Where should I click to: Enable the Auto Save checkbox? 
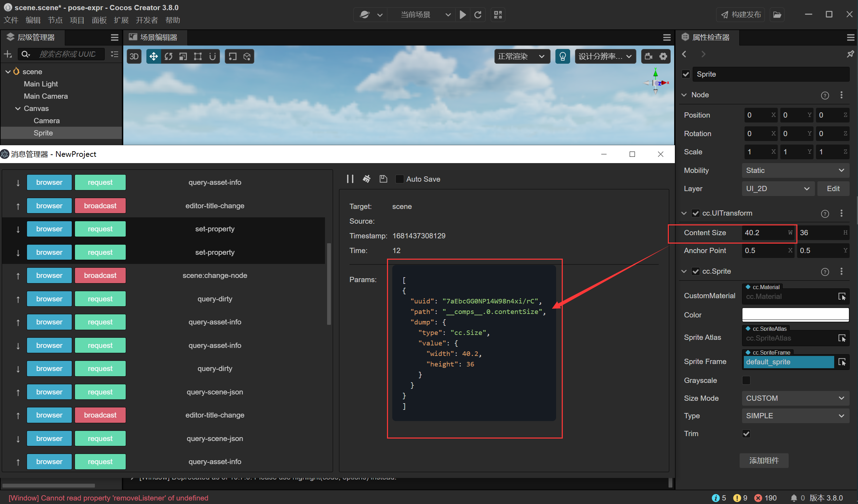tap(399, 179)
